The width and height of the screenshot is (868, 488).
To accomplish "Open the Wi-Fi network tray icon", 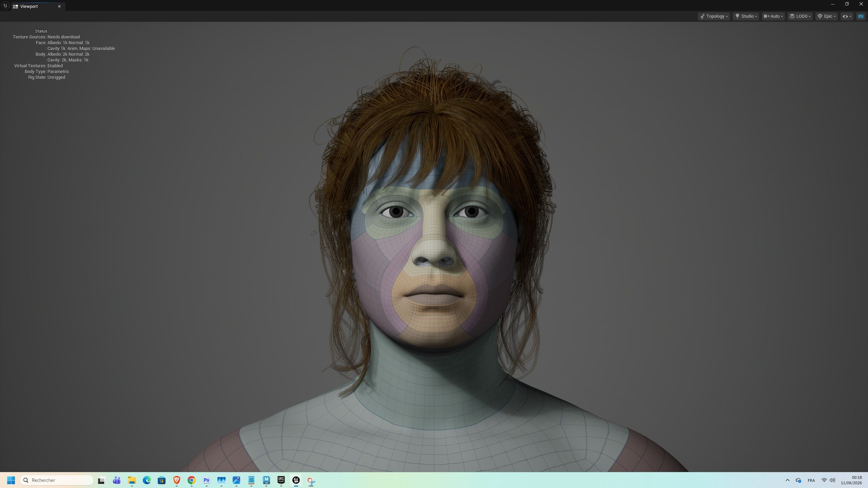I will point(824,480).
